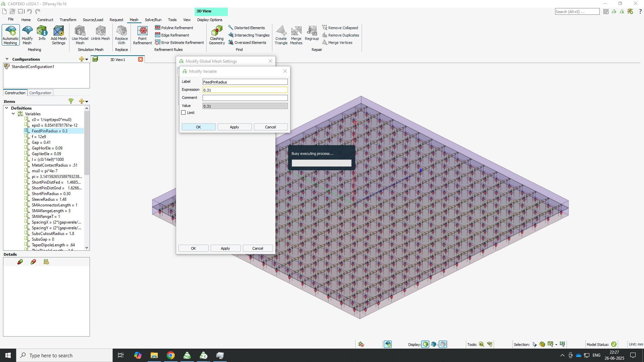This screenshot has width=644, height=362.
Task: Collapse the Configurations panel arrow
Action: [x=7, y=59]
